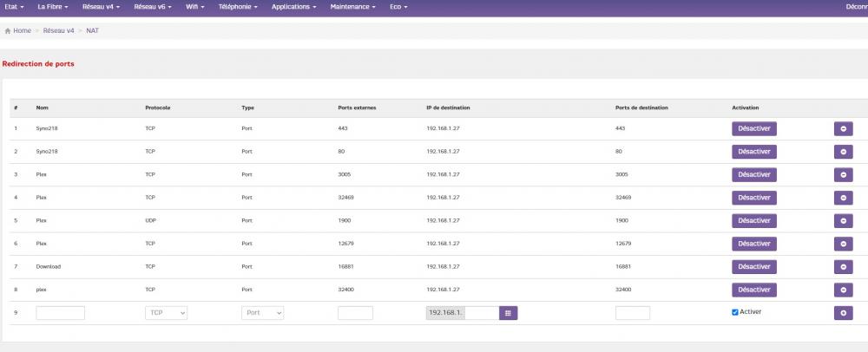Remove the Syno218 port 443 rule
This screenshot has width=868, height=352.
coord(843,128)
